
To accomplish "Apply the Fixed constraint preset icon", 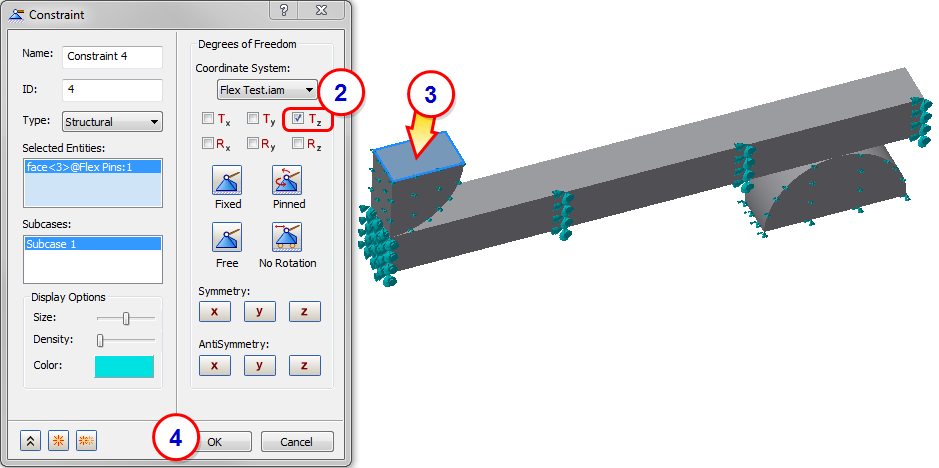I will pyautogui.click(x=227, y=180).
